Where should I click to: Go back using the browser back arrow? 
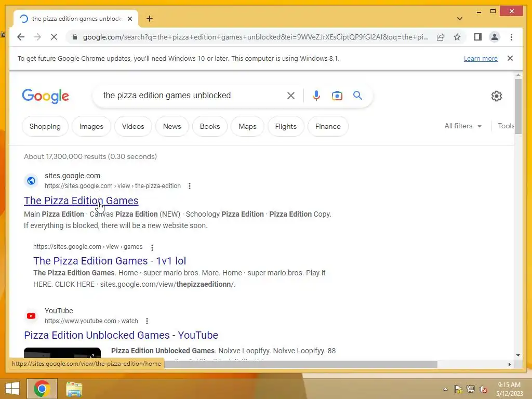(21, 37)
